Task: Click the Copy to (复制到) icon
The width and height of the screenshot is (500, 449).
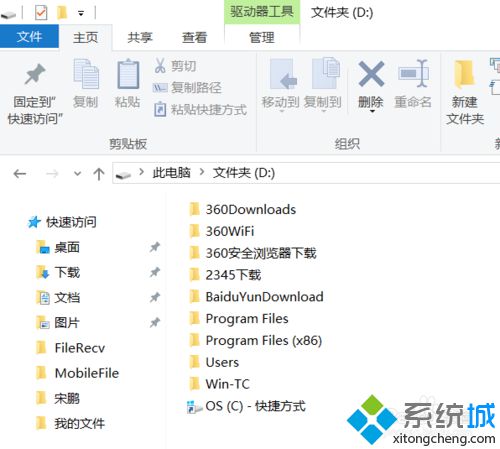Action: tap(326, 73)
